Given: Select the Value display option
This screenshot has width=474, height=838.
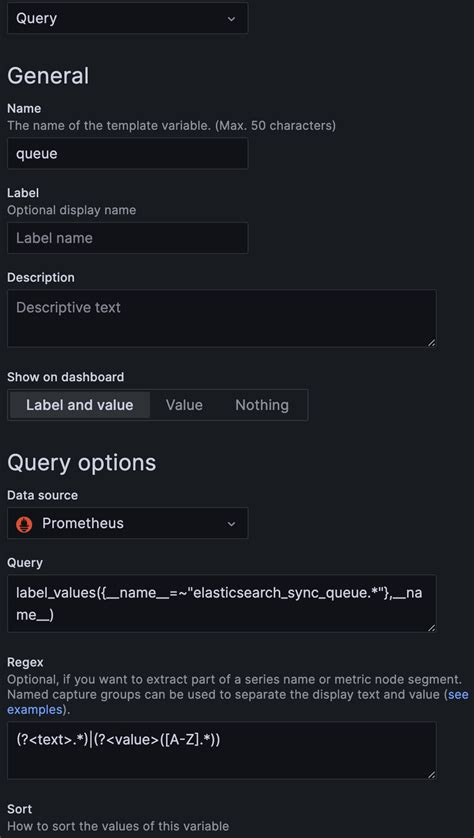Looking at the screenshot, I should [x=184, y=405].
